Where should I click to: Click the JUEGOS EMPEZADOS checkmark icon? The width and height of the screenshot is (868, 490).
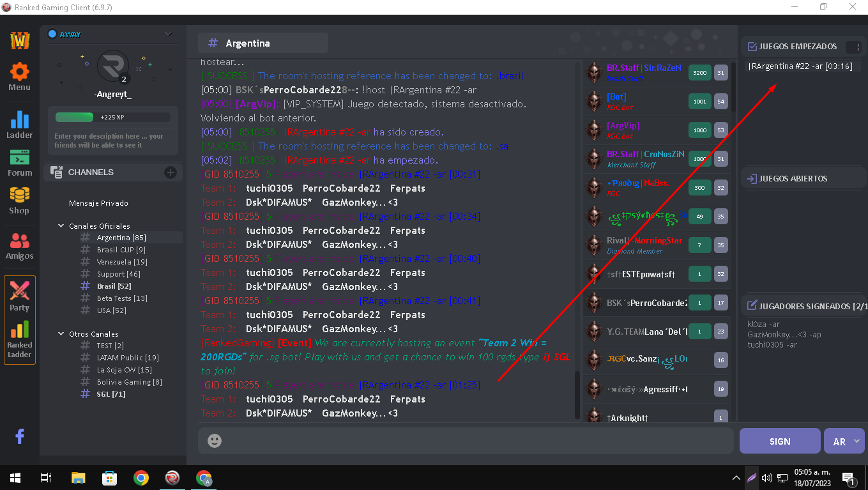(x=752, y=47)
